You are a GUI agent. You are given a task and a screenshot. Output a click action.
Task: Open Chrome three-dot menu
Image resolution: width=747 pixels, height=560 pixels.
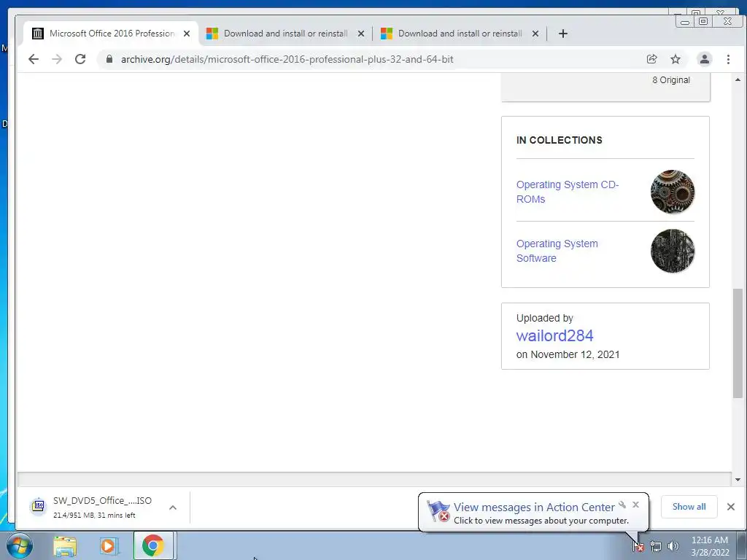[x=728, y=59]
